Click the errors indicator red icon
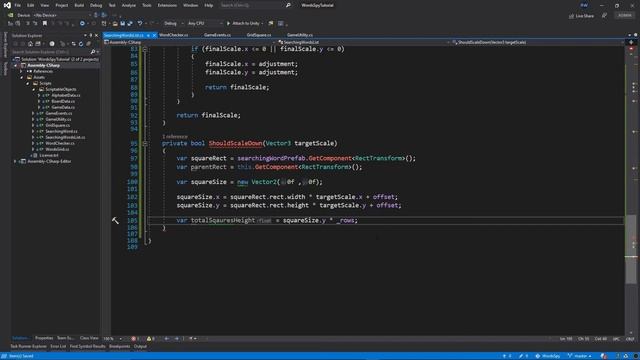Image resolution: width=640 pixels, height=360 pixels. click(x=133, y=338)
